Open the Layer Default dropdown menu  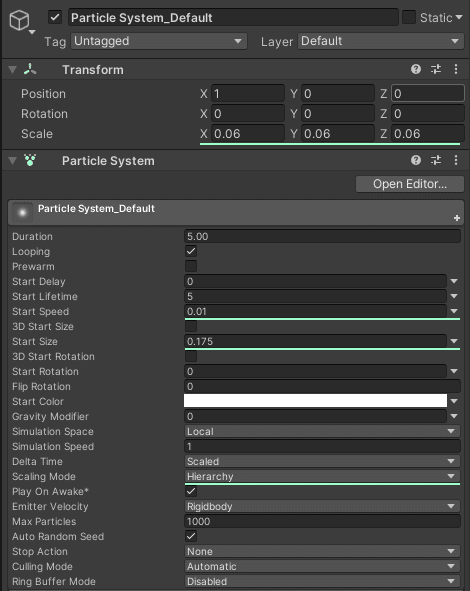[x=381, y=41]
